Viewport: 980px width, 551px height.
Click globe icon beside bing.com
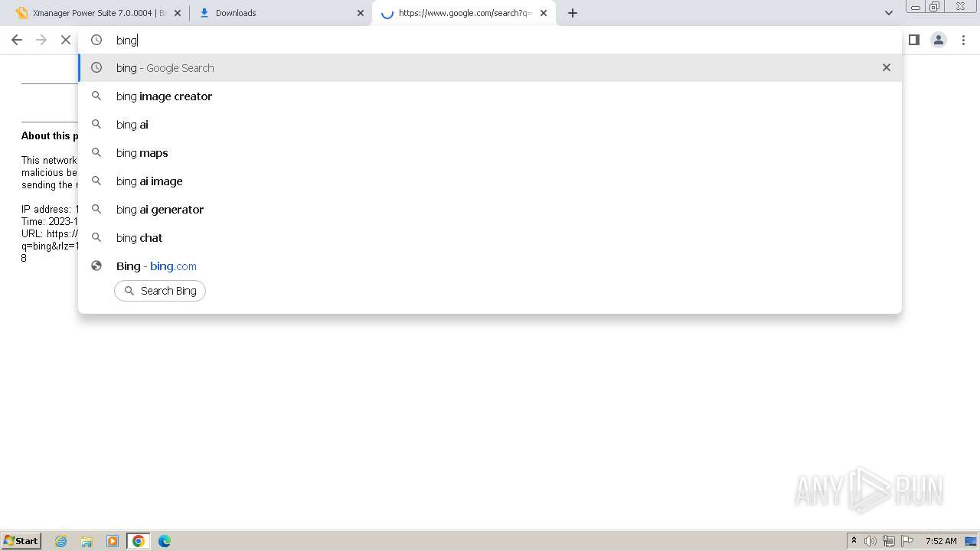click(x=96, y=266)
